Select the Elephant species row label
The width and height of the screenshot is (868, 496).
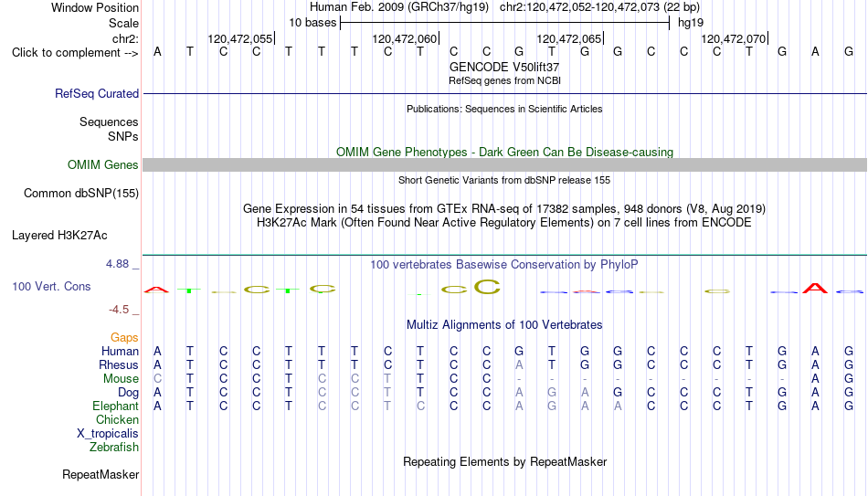(x=116, y=406)
